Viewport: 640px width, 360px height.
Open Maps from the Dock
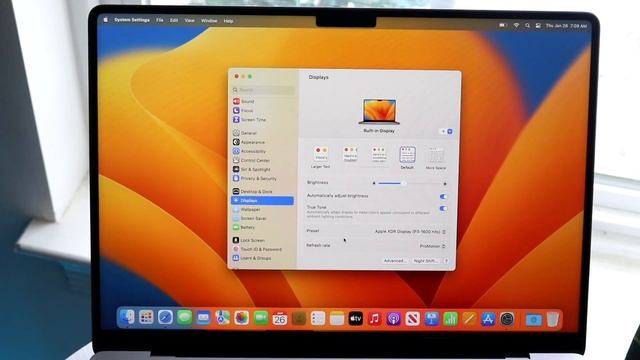[x=222, y=318]
